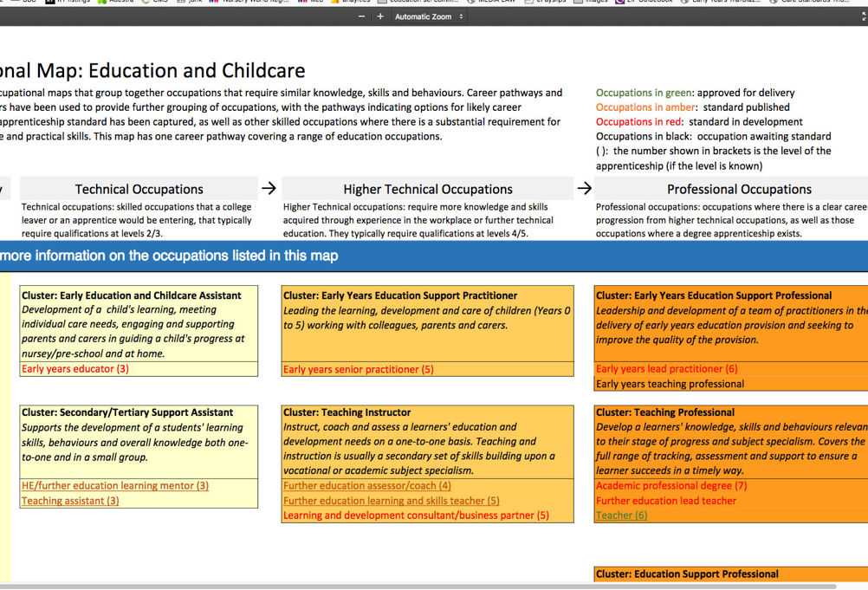This screenshot has width=868, height=590.
Task: Click the 'Higher Technical Occupations' column heading
Action: (428, 189)
